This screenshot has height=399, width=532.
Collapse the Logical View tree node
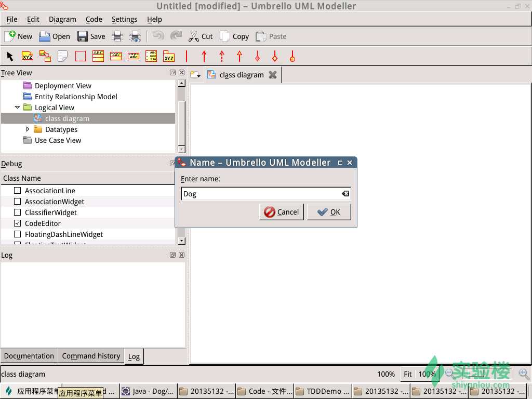tap(17, 107)
